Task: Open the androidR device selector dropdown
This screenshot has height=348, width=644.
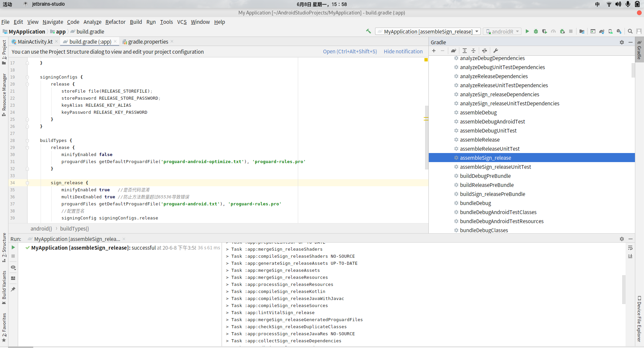Action: (x=502, y=32)
